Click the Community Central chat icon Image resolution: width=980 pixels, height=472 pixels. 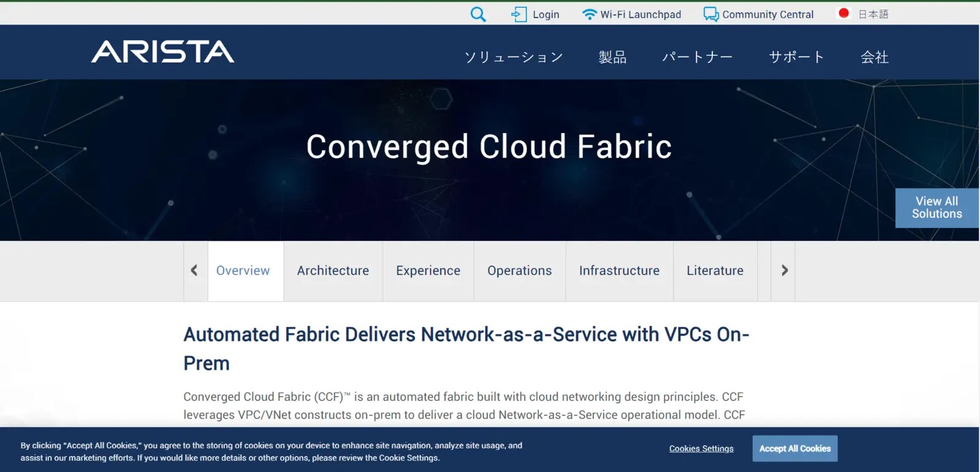pos(711,14)
